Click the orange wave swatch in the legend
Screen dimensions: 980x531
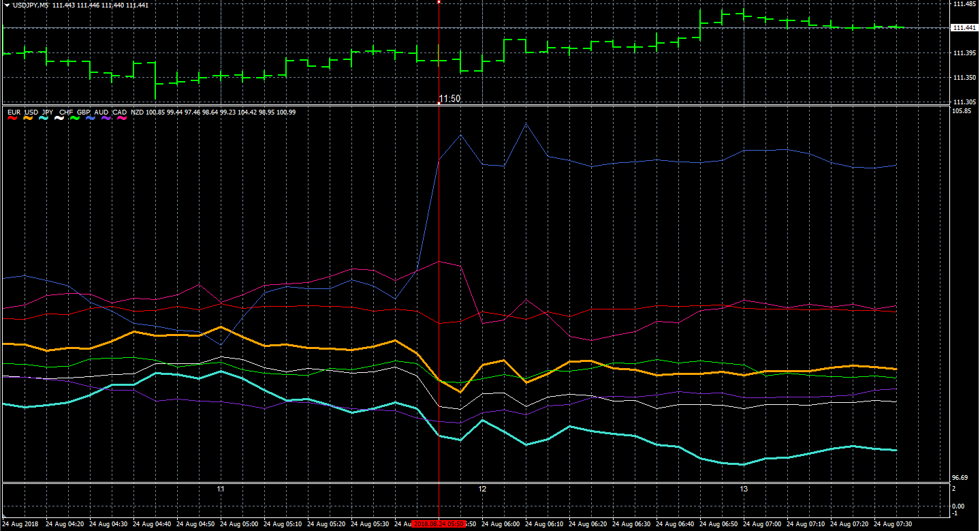click(x=29, y=118)
